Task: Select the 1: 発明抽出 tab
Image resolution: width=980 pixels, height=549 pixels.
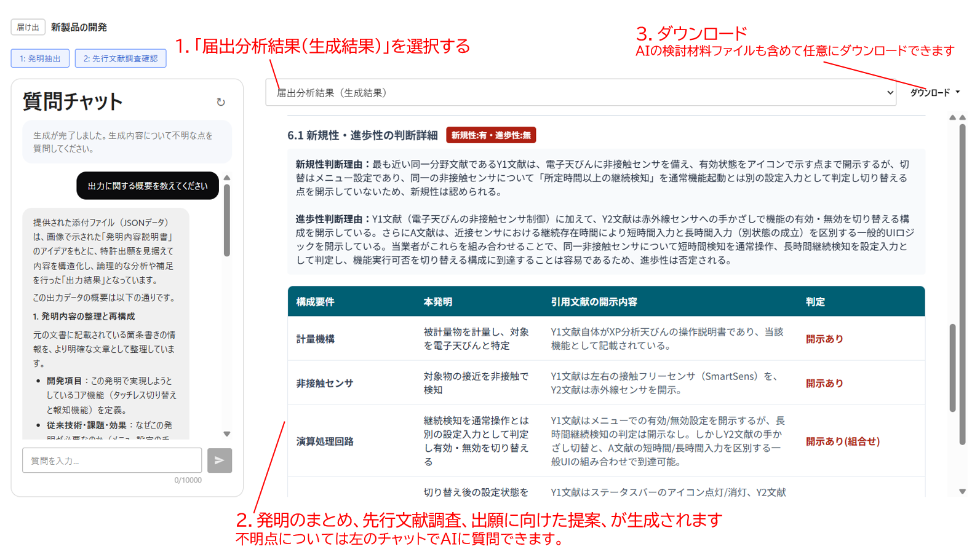Action: 40,58
